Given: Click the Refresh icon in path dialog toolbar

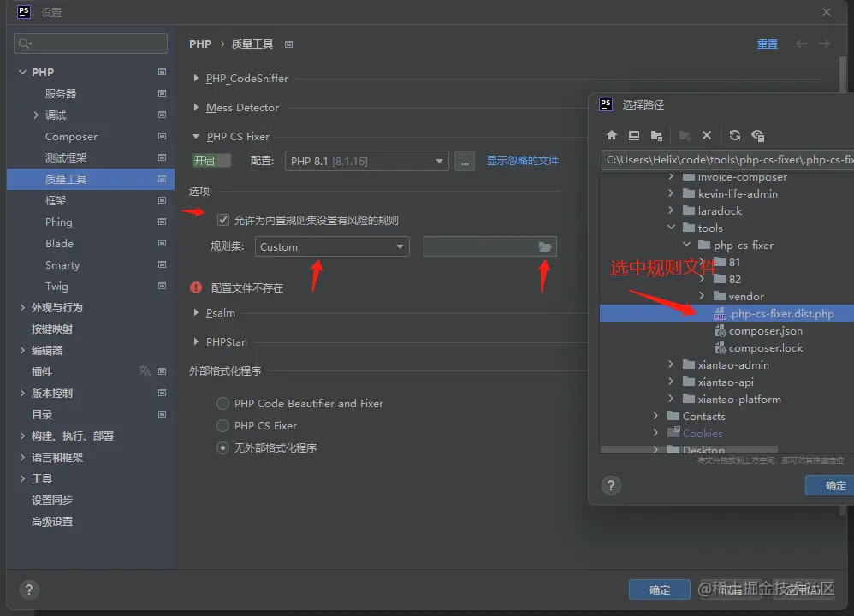Looking at the screenshot, I should (735, 136).
